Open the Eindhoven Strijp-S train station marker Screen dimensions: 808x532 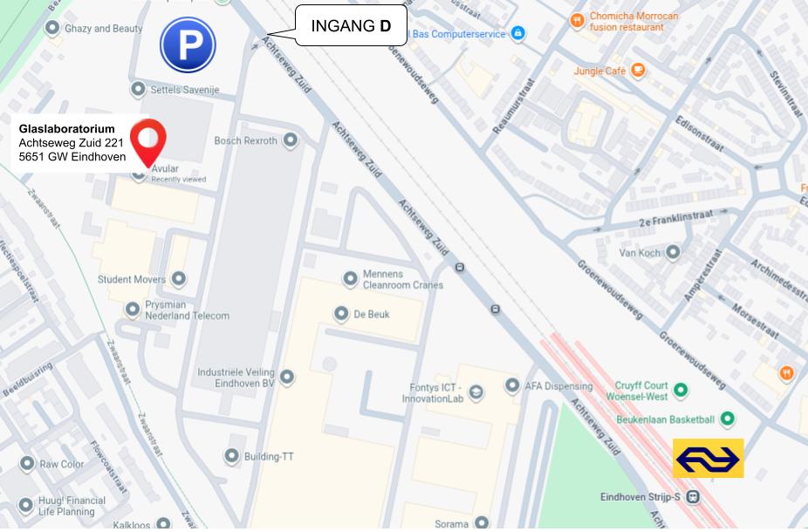[693, 497]
